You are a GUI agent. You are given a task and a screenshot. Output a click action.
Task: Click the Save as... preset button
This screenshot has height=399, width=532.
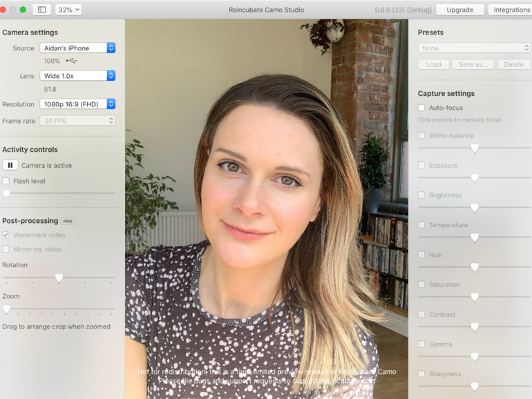(473, 64)
